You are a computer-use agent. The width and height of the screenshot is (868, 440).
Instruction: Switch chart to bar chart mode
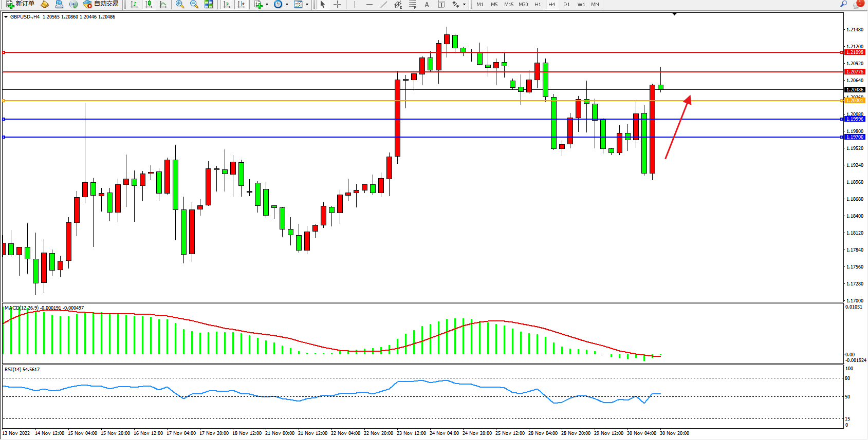(x=134, y=4)
